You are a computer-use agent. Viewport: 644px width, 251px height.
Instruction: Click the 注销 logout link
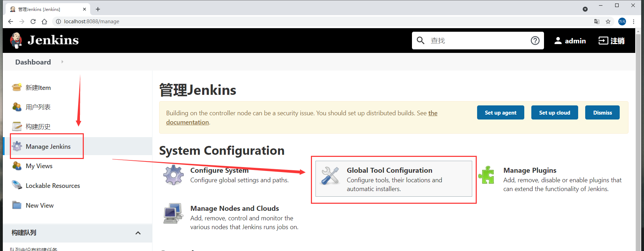(612, 41)
